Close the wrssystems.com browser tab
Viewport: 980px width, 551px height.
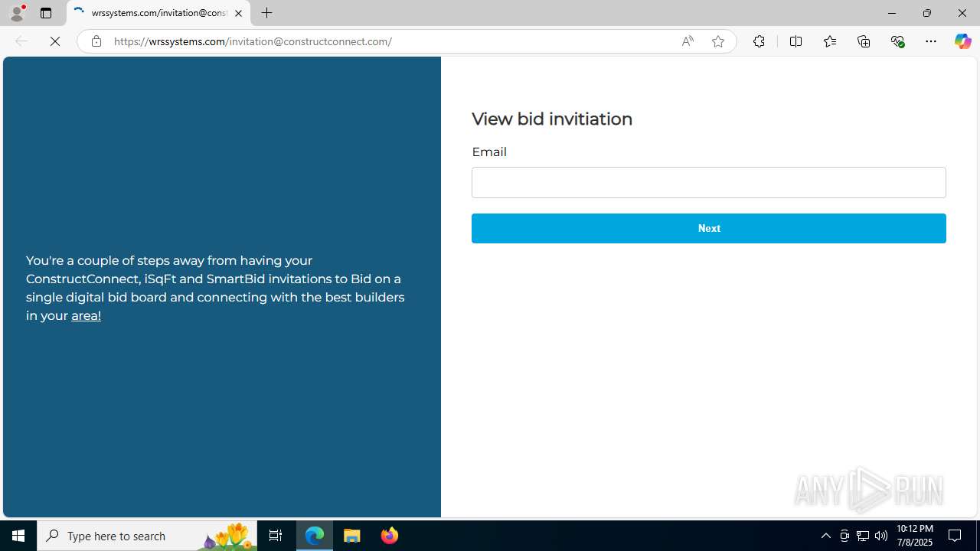coord(238,13)
